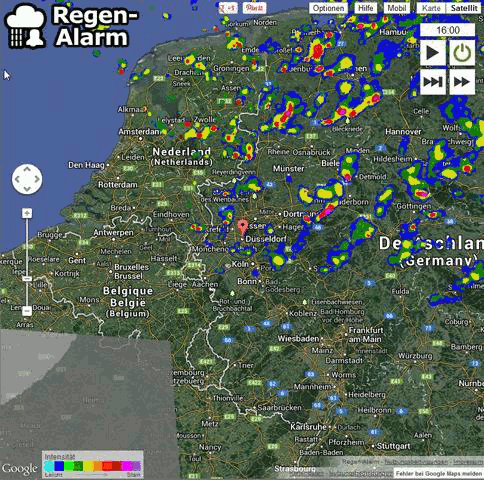This screenshot has height=480, width=484.
Task: Click the Karlsruhe city label
Action: (308, 427)
